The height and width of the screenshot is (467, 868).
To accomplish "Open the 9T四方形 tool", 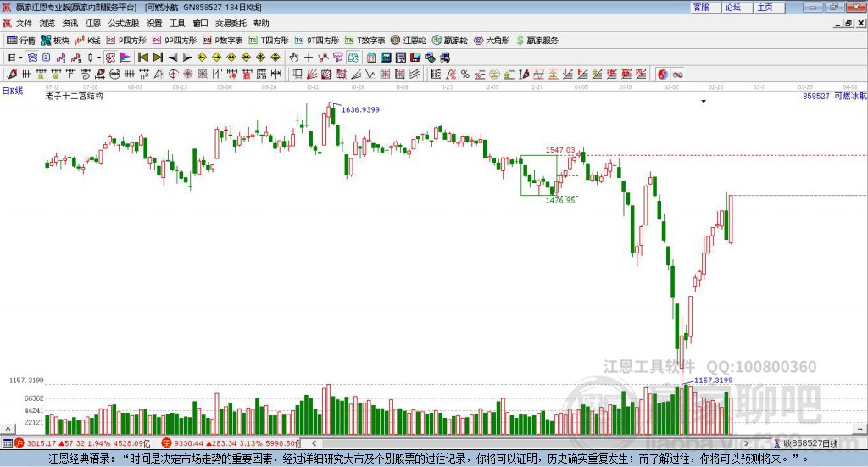I will [x=317, y=41].
